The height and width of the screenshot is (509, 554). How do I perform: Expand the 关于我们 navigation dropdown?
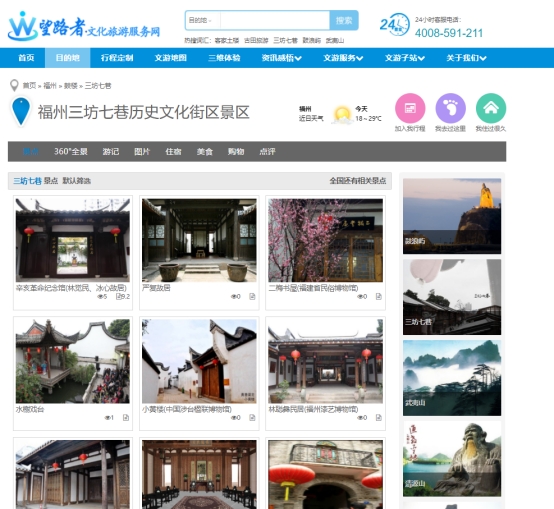pyautogui.click(x=466, y=58)
